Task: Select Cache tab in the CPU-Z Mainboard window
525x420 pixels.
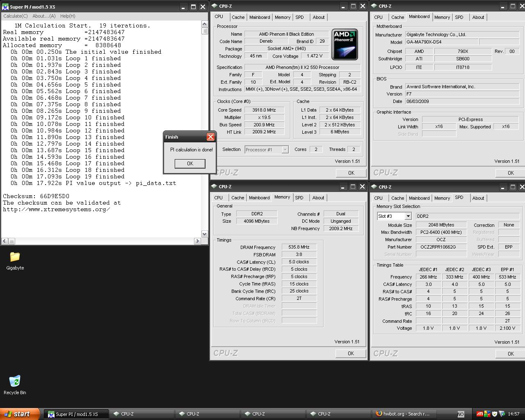Action: coord(397,17)
